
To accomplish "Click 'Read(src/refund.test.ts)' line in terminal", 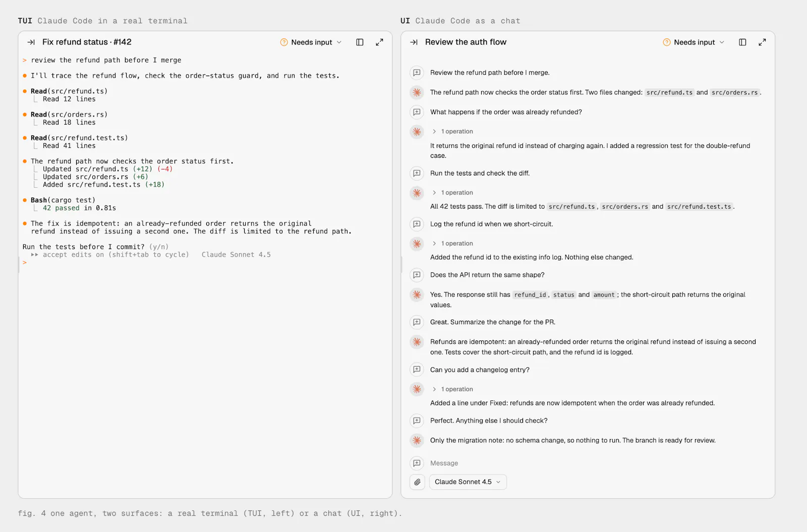I will pyautogui.click(x=79, y=138).
